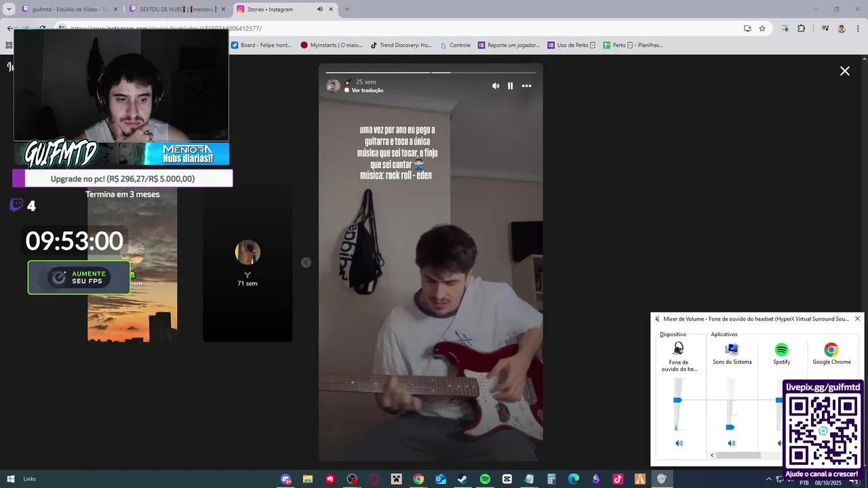Show hidden system tray icons

768,479
